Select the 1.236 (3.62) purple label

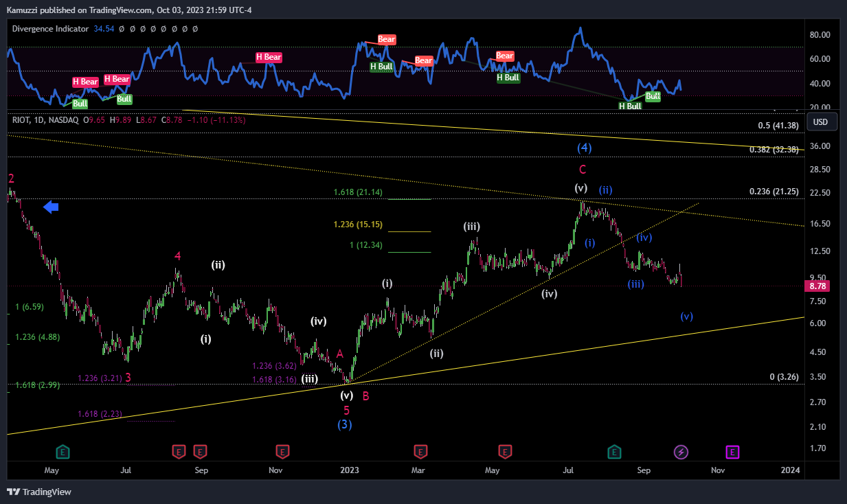274,366
